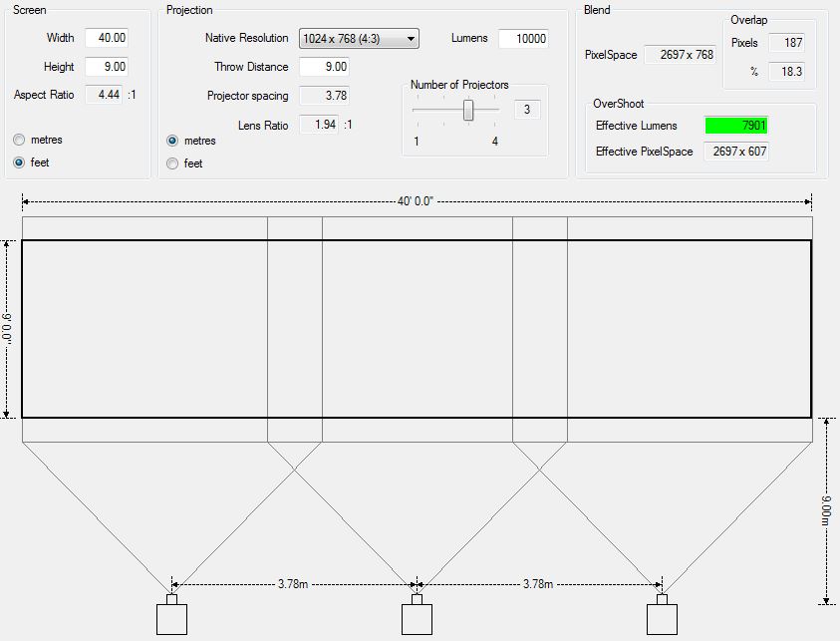
Task: Select metres radio in Screen group
Action: (x=20, y=140)
